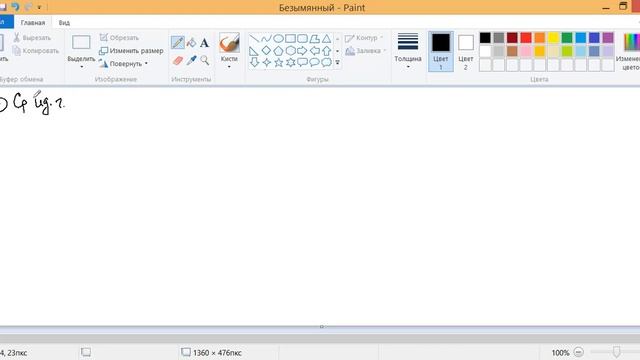Pick the green color swatch

567,38
